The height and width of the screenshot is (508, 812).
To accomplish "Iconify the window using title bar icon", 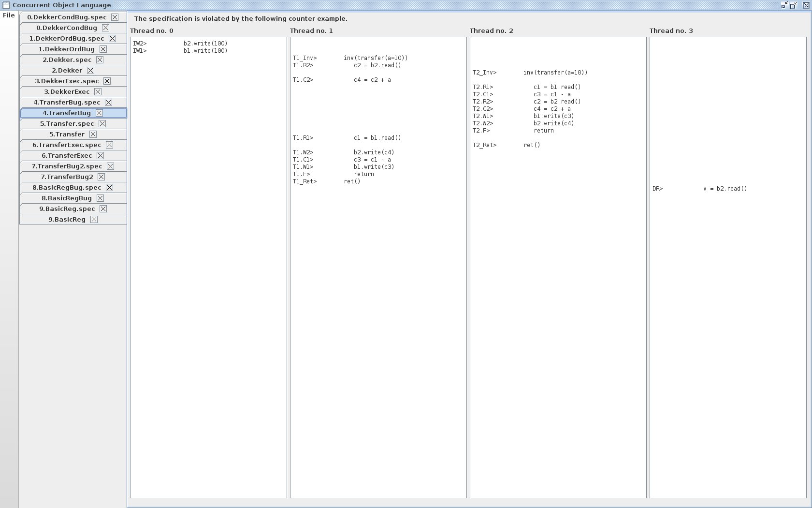I will pyautogui.click(x=784, y=5).
